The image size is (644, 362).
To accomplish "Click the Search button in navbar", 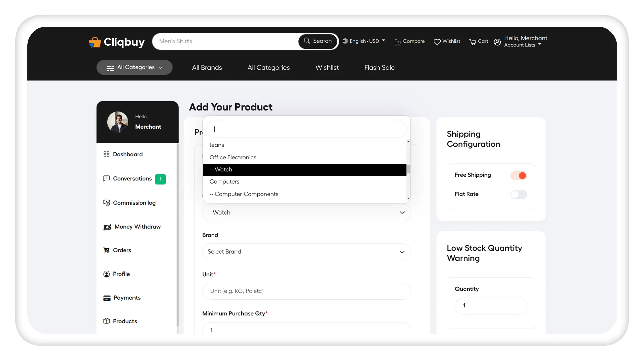I will click(x=318, y=41).
